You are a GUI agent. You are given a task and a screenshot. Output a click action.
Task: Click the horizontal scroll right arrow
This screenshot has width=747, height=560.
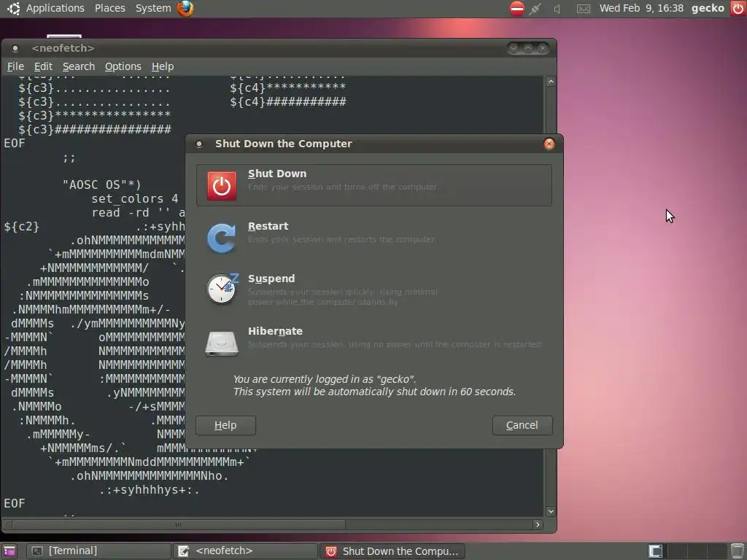pos(538,524)
